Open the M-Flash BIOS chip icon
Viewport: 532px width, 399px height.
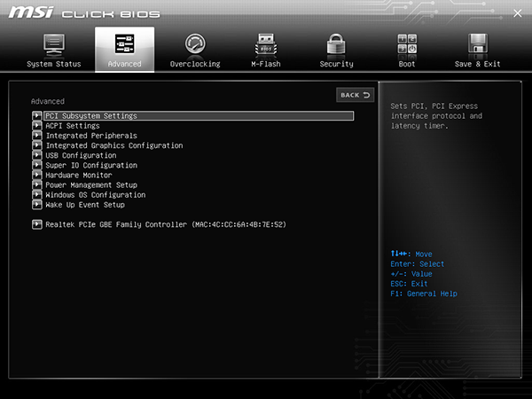pos(265,44)
